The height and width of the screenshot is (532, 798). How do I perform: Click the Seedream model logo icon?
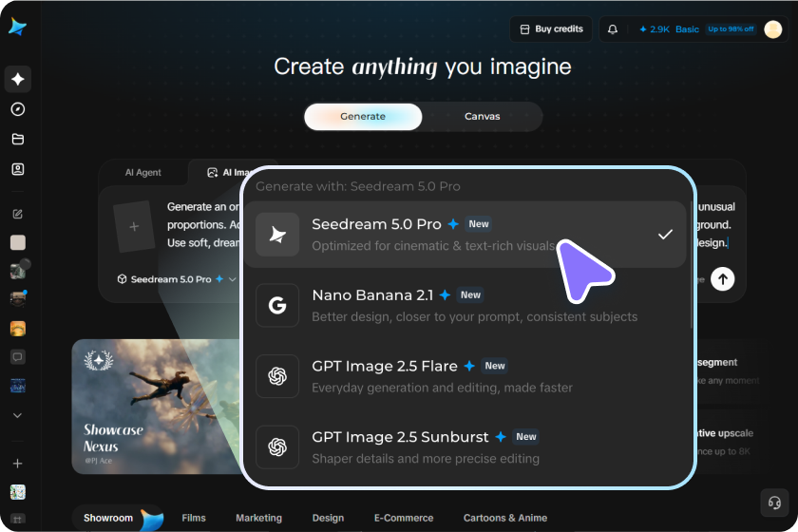[x=277, y=235]
